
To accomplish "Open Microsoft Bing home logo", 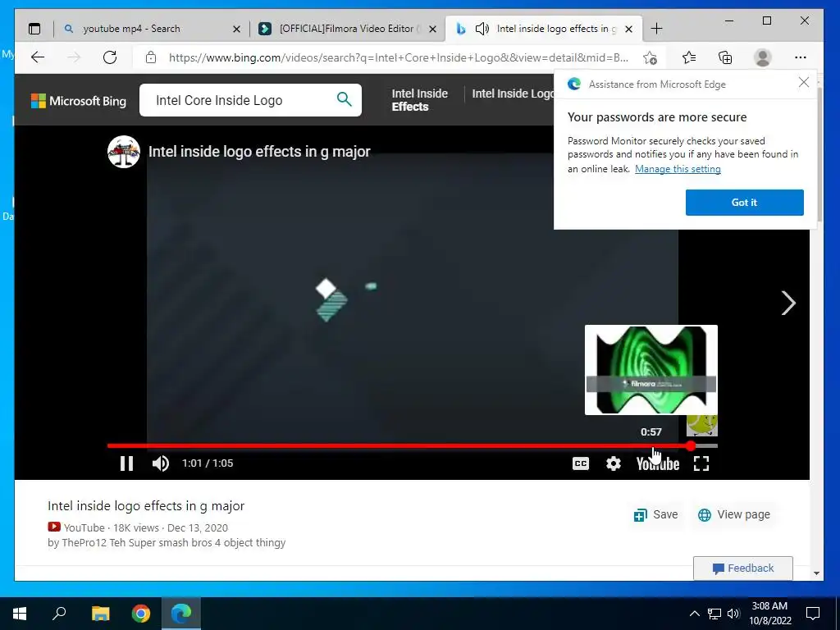I will point(79,101).
